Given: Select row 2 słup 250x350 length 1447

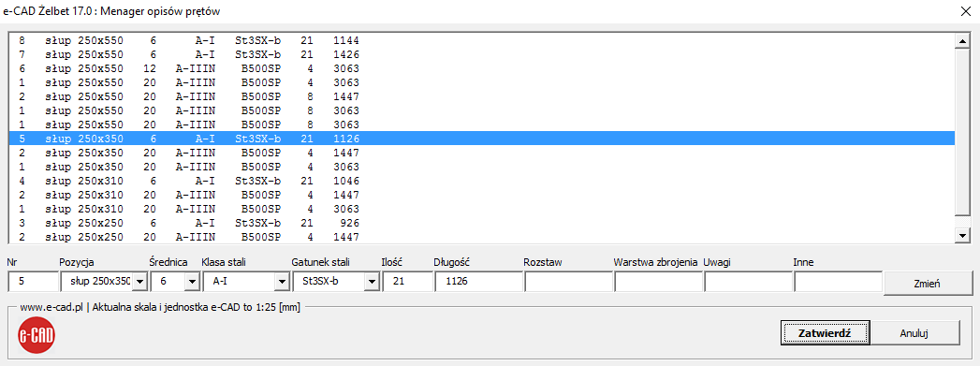Looking at the screenshot, I should tap(481, 153).
